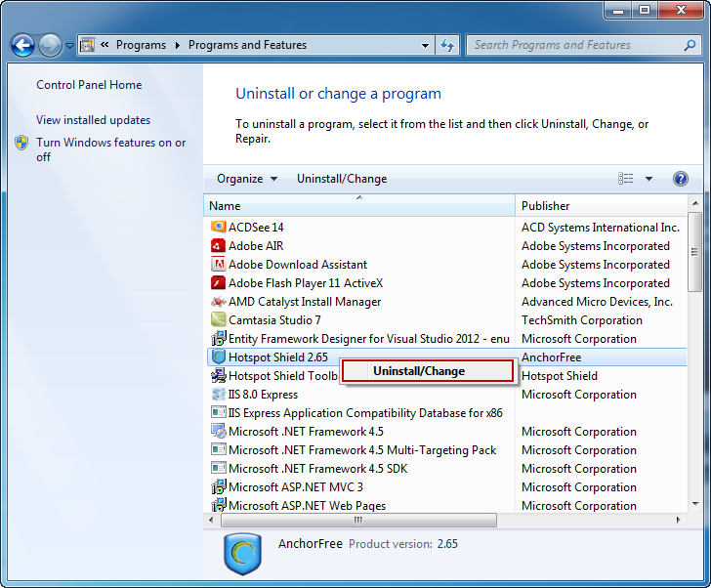Select the Hotspot Shield 2.65 icon
The image size is (711, 588).
(x=218, y=357)
